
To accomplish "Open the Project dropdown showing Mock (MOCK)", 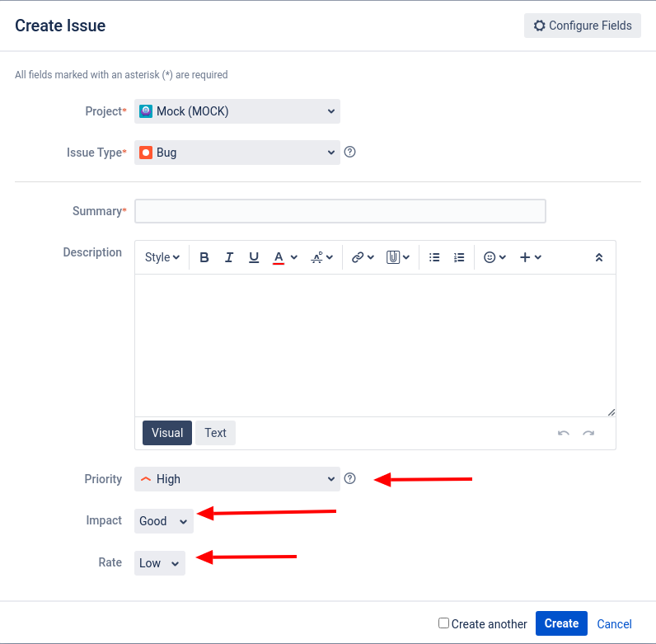I will point(237,111).
